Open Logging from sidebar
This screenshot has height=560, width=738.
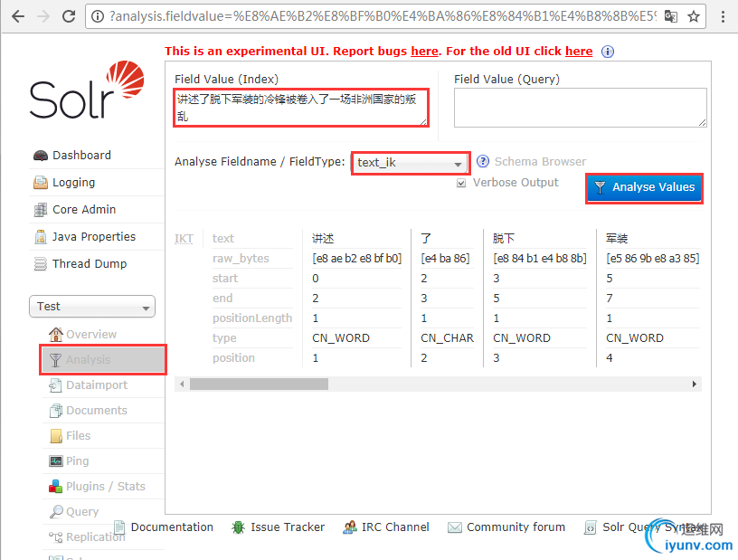click(x=73, y=182)
